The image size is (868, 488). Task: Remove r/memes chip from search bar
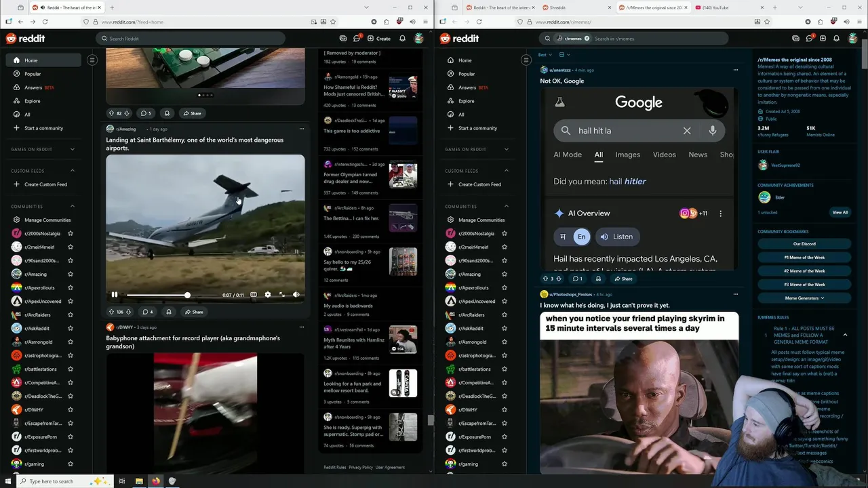pos(587,39)
